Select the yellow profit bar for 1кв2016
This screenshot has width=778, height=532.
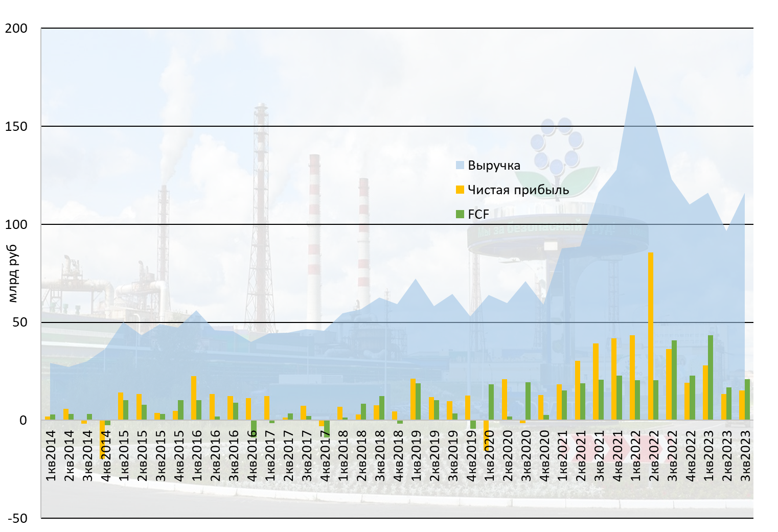(x=193, y=398)
